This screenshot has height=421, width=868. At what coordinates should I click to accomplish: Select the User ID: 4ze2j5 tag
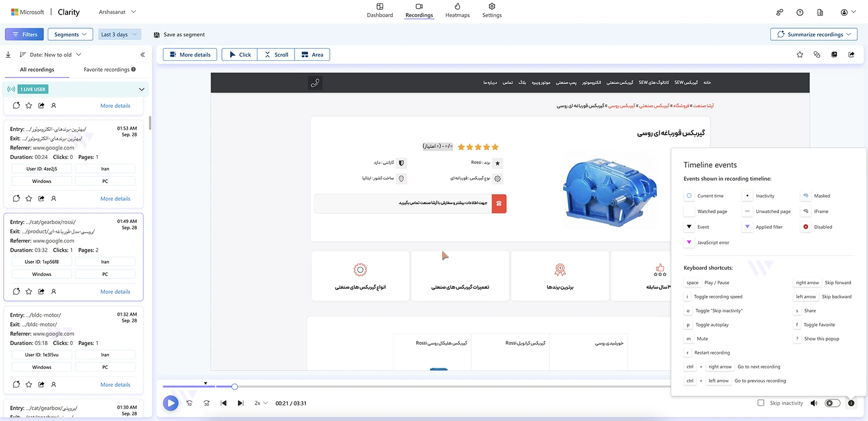click(x=42, y=169)
